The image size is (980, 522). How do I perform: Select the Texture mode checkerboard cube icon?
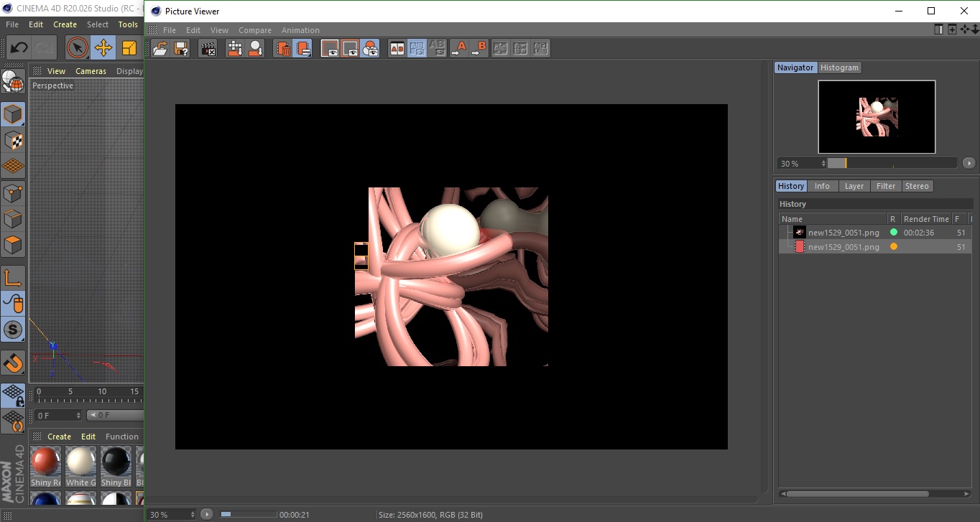[x=13, y=140]
